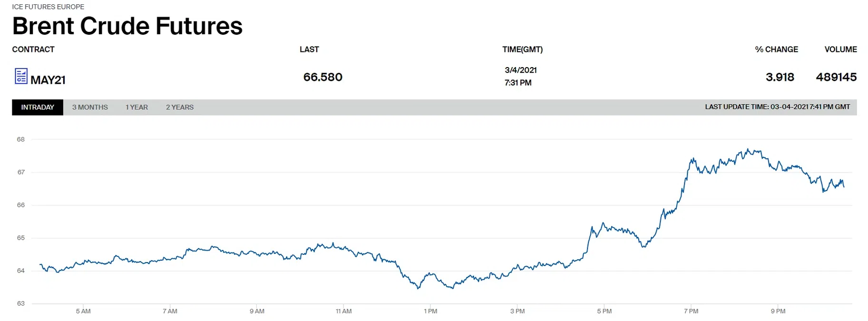Click the 68 price axis label
This screenshot has height=321, width=868.
point(21,139)
